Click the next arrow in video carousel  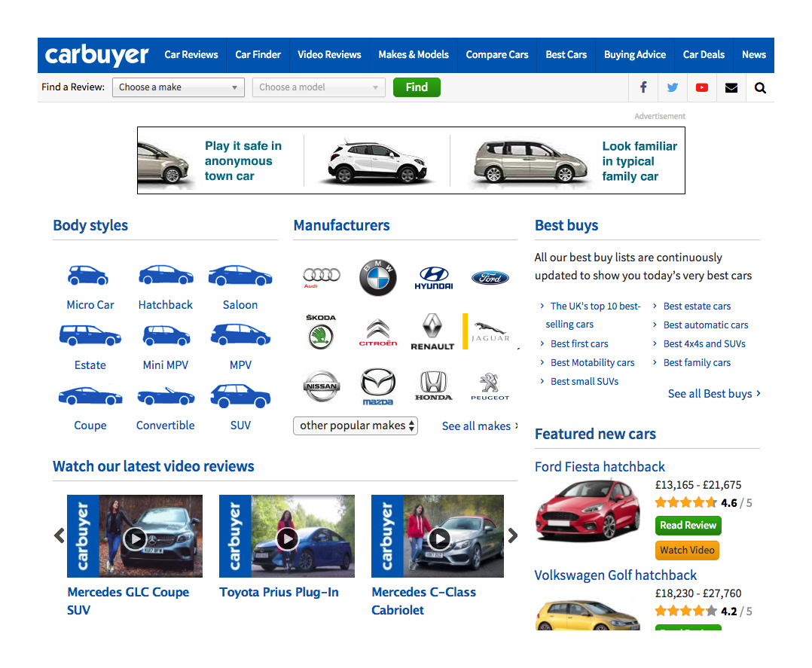513,535
